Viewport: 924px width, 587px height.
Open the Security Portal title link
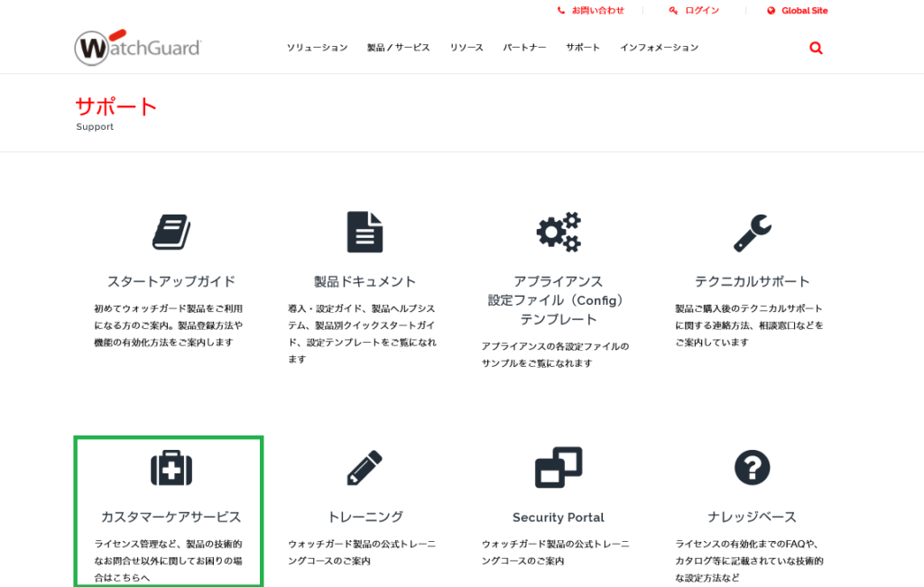pyautogui.click(x=559, y=518)
